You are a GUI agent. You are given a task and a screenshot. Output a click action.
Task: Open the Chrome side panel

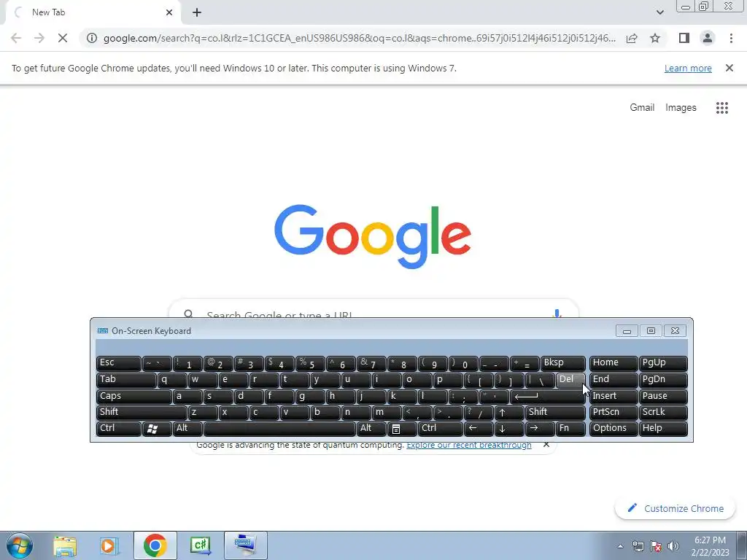(684, 38)
